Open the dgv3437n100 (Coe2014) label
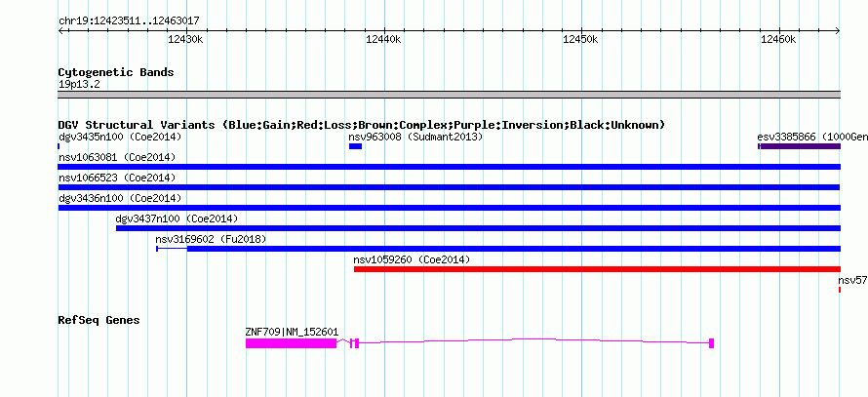The image size is (868, 397). (178, 218)
